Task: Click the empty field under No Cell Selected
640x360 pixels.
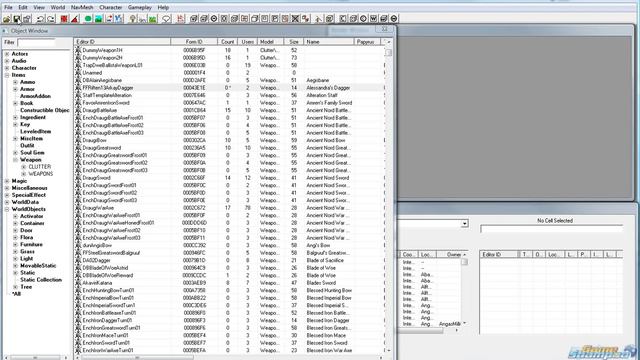Action: pyautogui.click(x=551, y=229)
